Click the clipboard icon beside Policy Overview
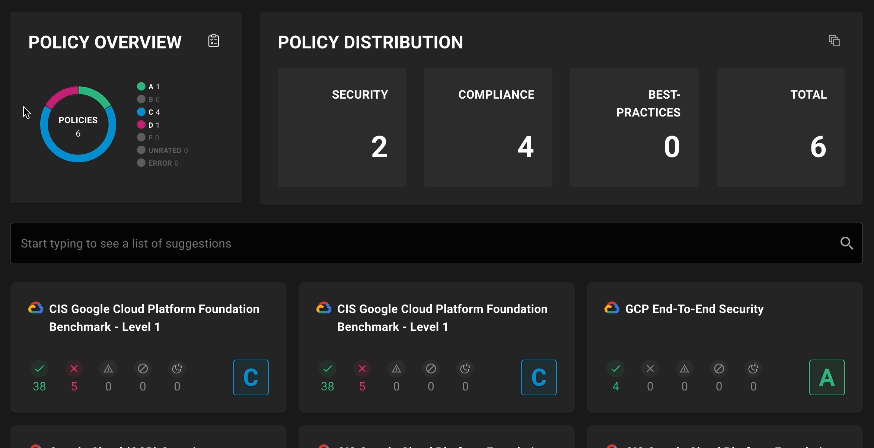The image size is (874, 448). click(x=213, y=41)
